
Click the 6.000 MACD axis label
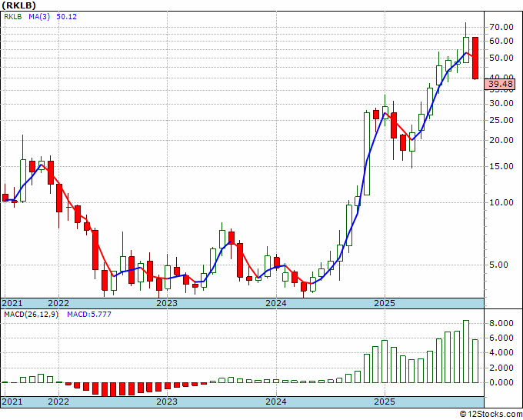(x=501, y=338)
